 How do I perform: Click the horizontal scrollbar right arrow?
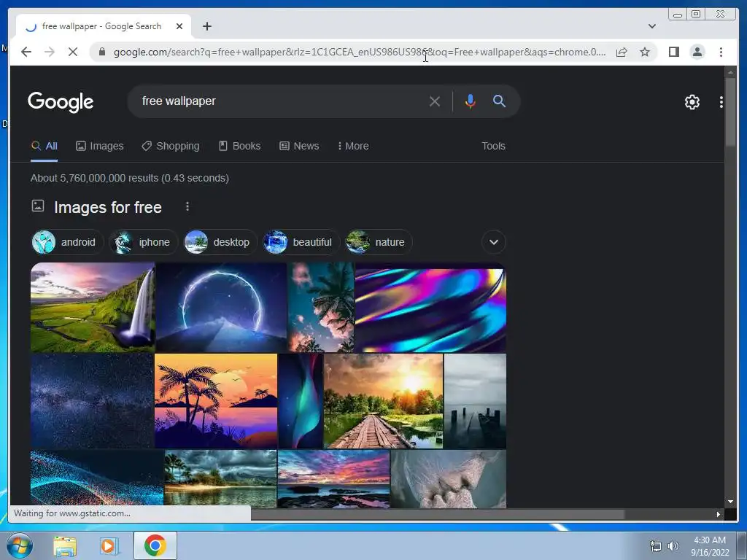[x=719, y=514]
